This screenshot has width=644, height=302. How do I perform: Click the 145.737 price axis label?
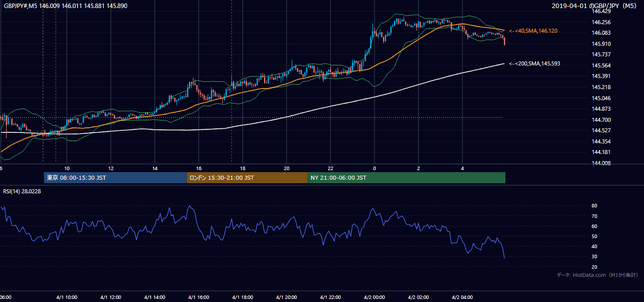click(x=602, y=54)
